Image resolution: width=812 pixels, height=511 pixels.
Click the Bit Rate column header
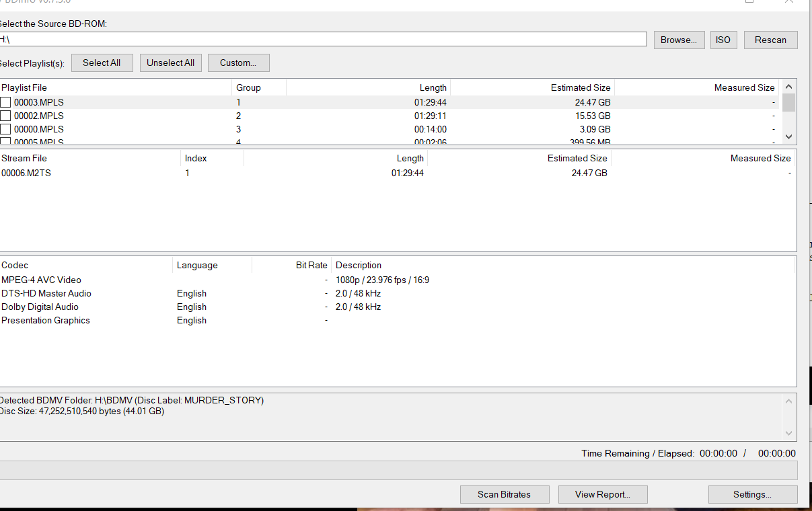click(x=291, y=265)
